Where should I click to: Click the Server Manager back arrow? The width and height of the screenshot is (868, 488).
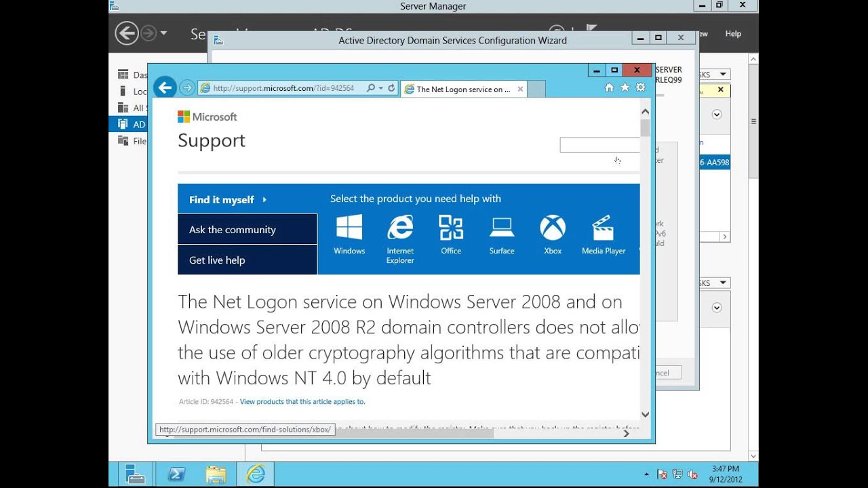pos(127,33)
